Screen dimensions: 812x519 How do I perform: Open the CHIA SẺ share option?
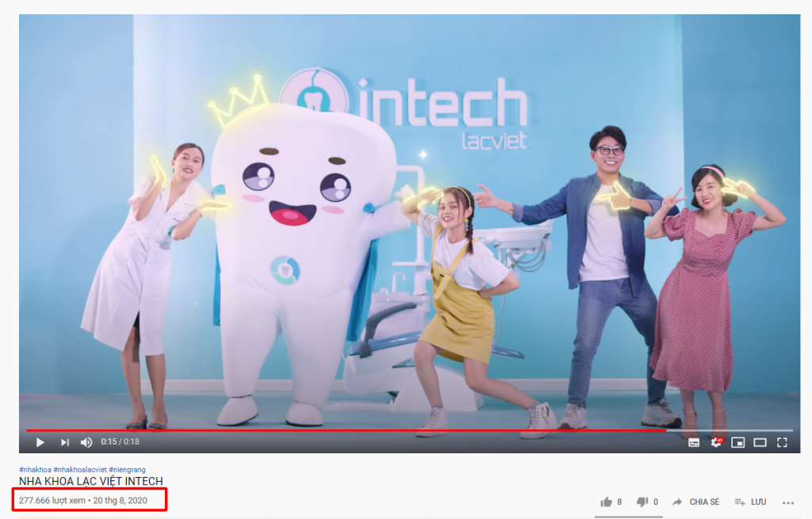(704, 502)
